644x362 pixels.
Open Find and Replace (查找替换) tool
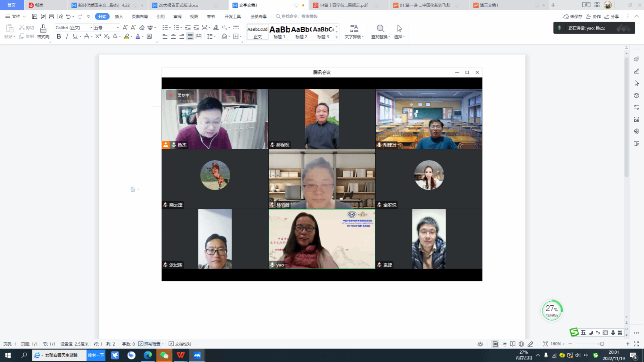point(380,31)
